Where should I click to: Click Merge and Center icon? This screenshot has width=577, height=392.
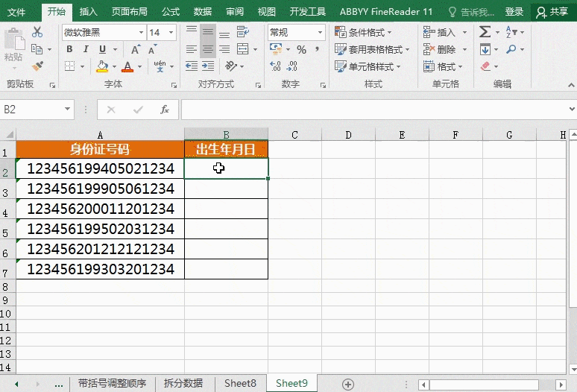click(x=242, y=49)
